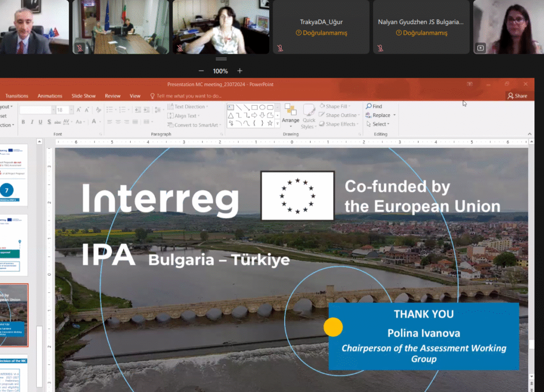Switch to the Review tab
Image resolution: width=544 pixels, height=392 pixels.
click(113, 96)
